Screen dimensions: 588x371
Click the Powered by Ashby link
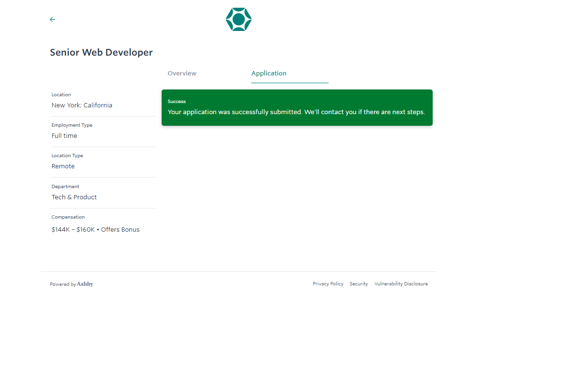(72, 284)
